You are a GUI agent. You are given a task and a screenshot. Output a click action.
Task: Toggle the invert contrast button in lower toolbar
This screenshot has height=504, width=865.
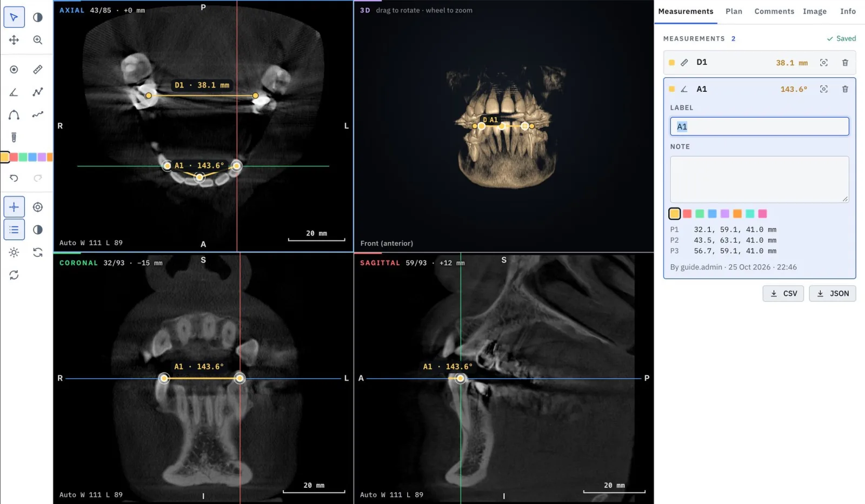pyautogui.click(x=38, y=230)
